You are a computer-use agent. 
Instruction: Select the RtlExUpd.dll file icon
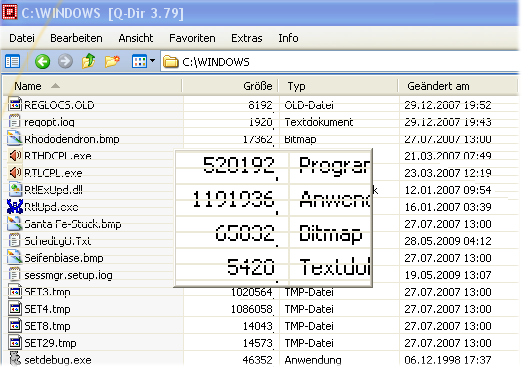click(x=15, y=189)
